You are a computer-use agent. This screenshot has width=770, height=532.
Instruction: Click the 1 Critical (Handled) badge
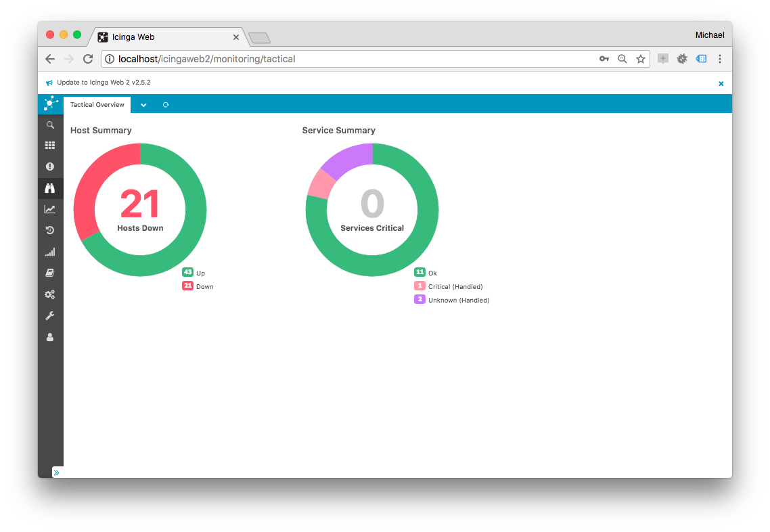pos(420,286)
